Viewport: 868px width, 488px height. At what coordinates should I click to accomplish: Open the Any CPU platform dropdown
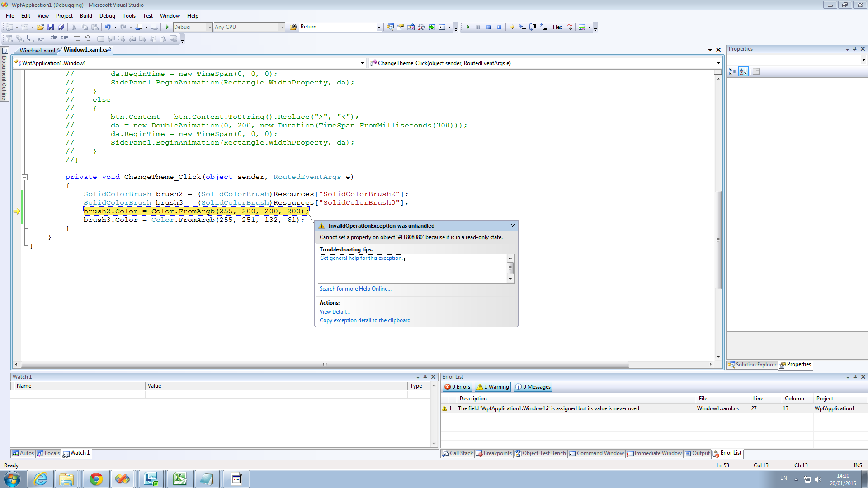282,27
